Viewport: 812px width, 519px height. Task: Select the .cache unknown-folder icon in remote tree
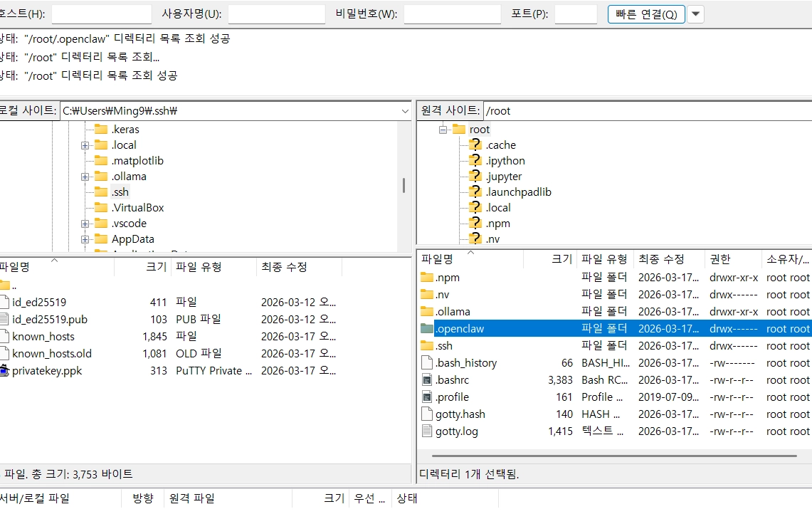pos(475,145)
